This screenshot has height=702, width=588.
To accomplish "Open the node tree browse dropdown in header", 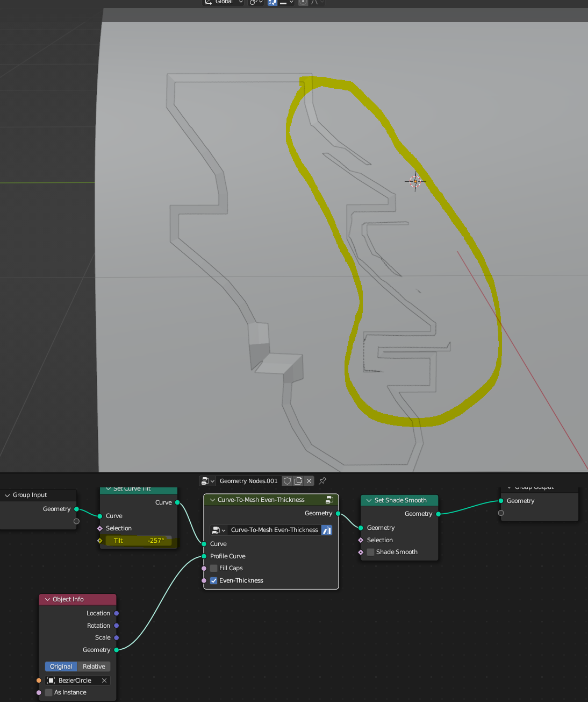I will 207,481.
